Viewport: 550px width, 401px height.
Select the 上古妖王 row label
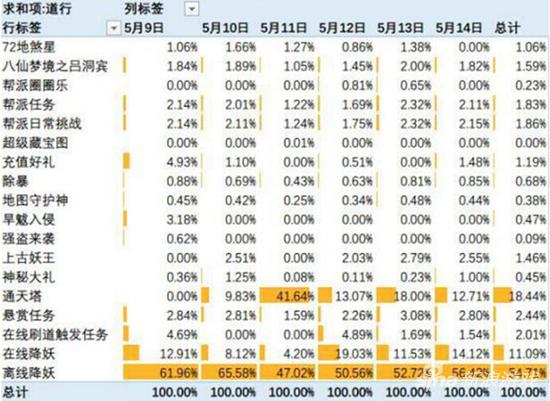click(x=29, y=258)
